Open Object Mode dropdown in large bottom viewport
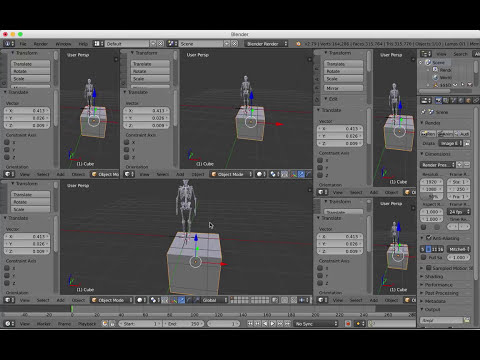 pyautogui.click(x=112, y=300)
